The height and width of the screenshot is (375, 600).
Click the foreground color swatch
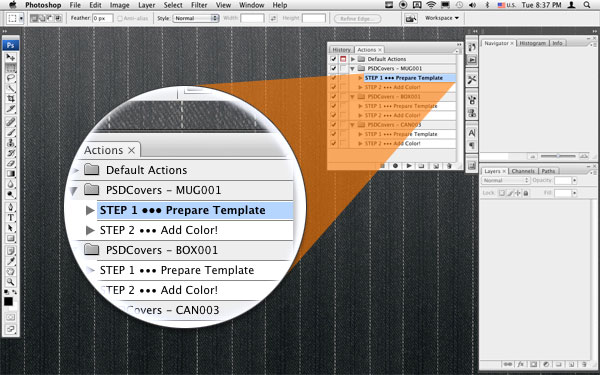click(8, 302)
